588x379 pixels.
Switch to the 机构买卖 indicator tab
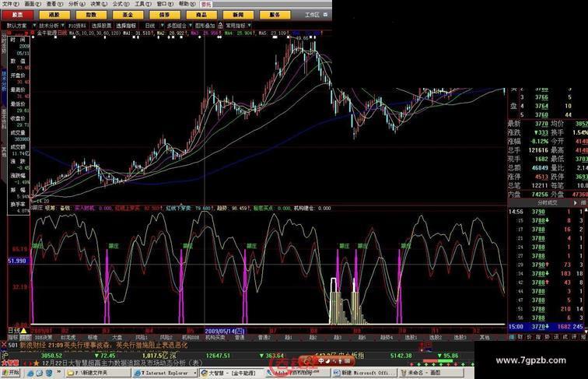point(215,337)
